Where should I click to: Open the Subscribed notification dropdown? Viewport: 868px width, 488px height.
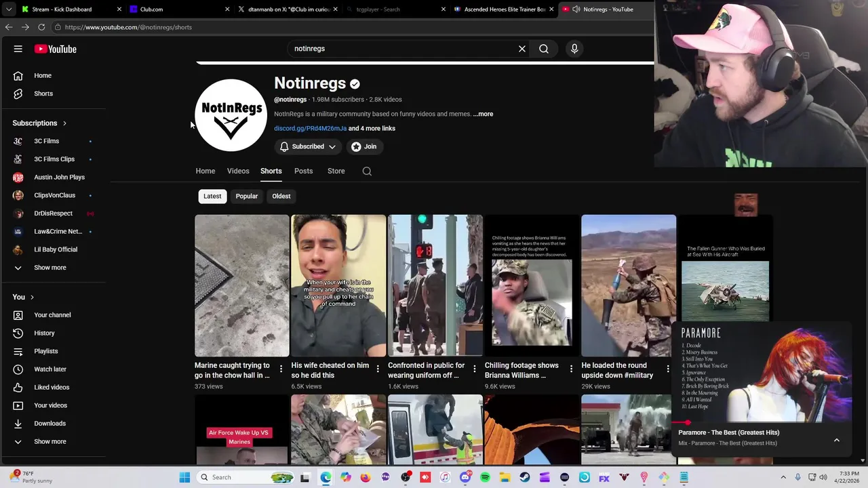[308, 146]
